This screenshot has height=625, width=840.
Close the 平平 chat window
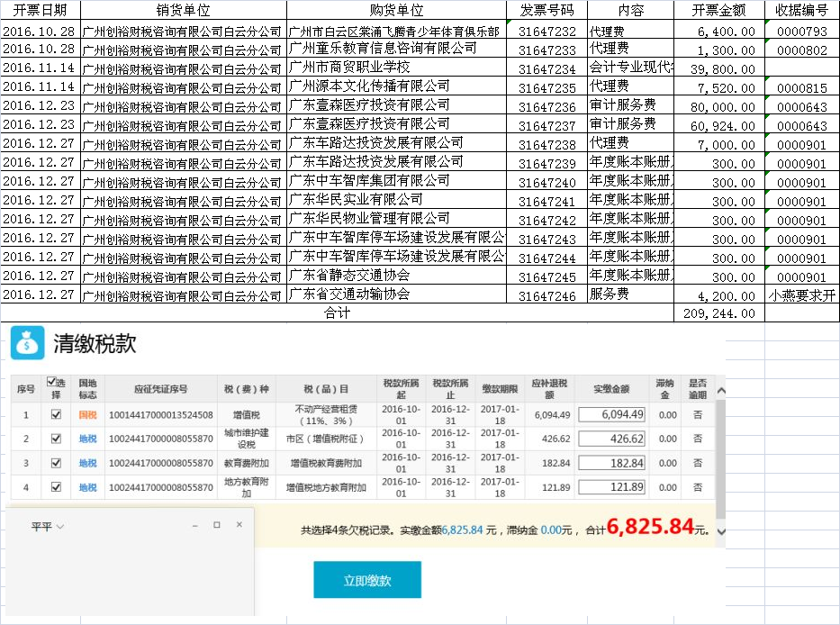coord(239,524)
